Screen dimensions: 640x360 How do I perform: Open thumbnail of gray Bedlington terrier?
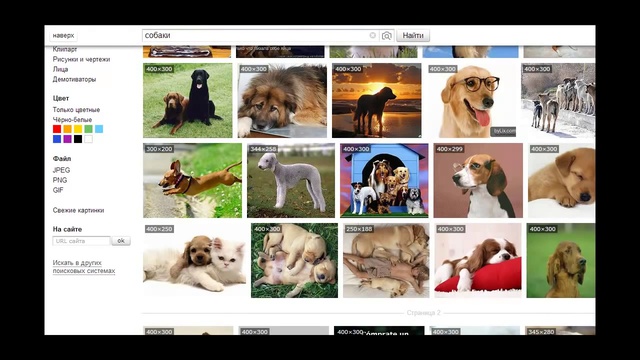(291, 180)
